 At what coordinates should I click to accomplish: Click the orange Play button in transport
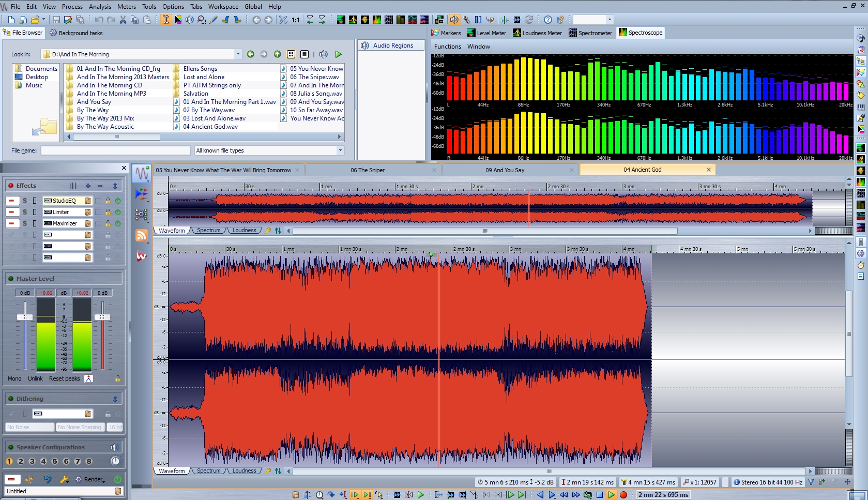click(611, 495)
